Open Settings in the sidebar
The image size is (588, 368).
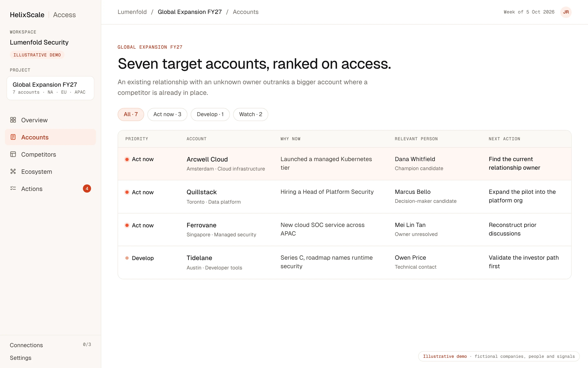point(21,358)
